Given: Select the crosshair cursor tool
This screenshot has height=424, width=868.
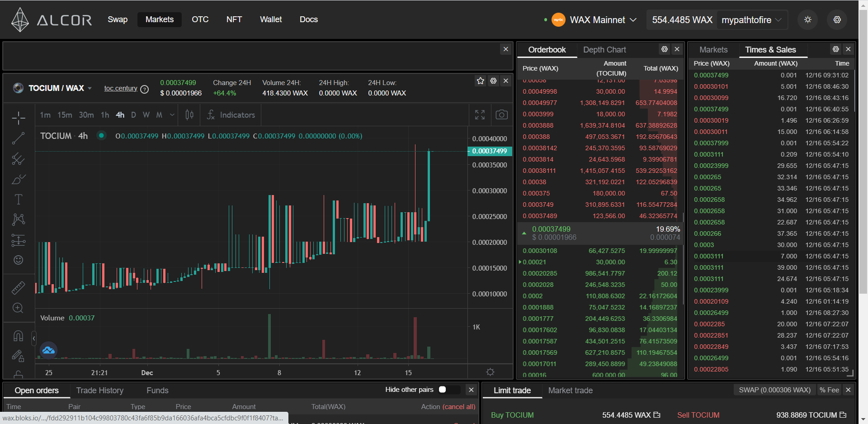Looking at the screenshot, I should coord(19,118).
